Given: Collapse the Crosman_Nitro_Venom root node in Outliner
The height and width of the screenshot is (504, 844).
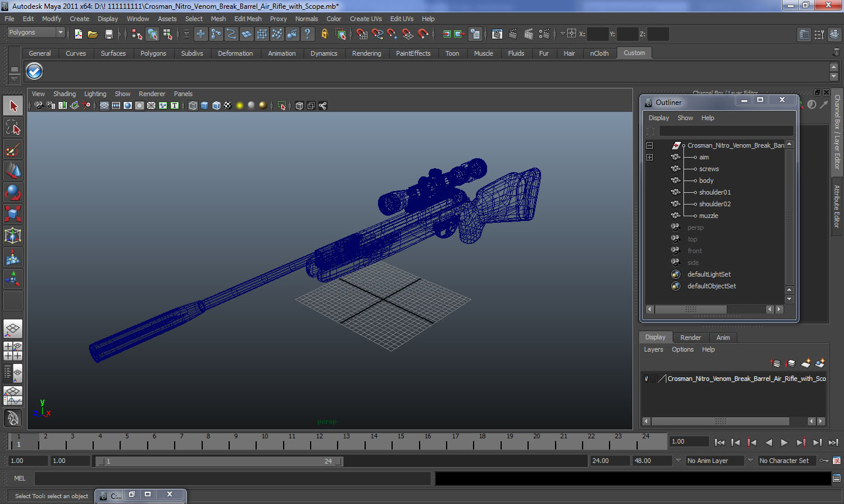Looking at the screenshot, I should 649,145.
